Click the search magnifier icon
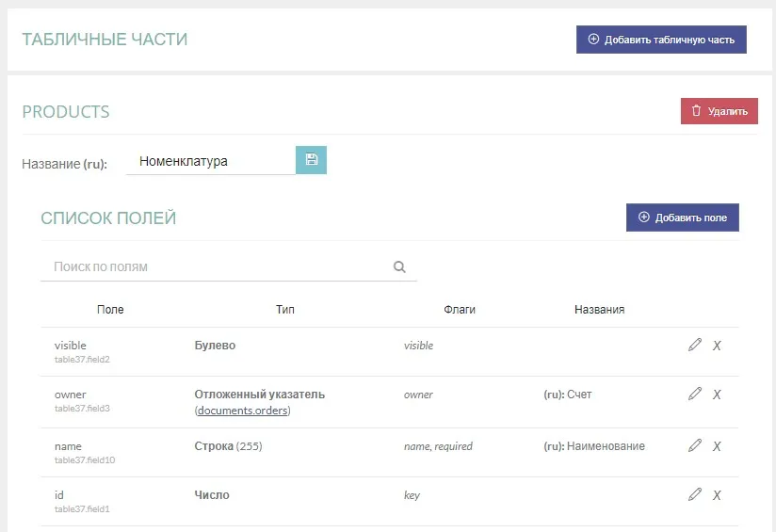Image resolution: width=776 pixels, height=532 pixels. (x=399, y=267)
